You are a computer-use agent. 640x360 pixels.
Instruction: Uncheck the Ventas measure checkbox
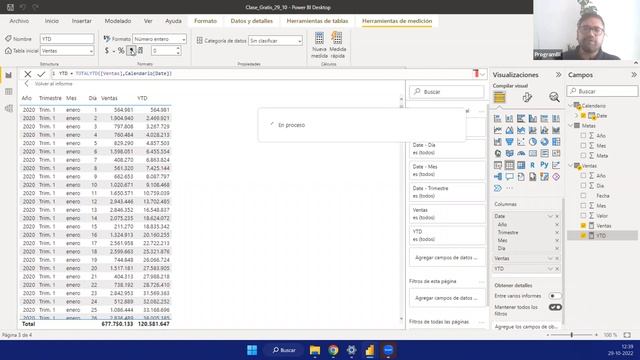(x=583, y=226)
